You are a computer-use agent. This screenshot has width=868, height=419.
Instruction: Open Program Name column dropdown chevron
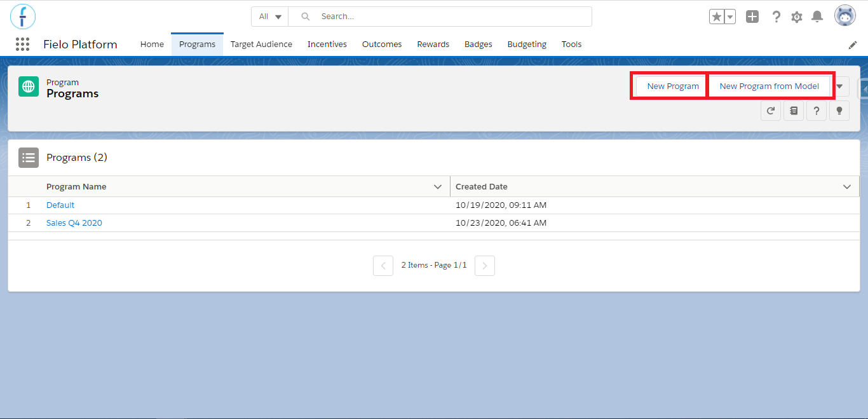[x=437, y=187]
